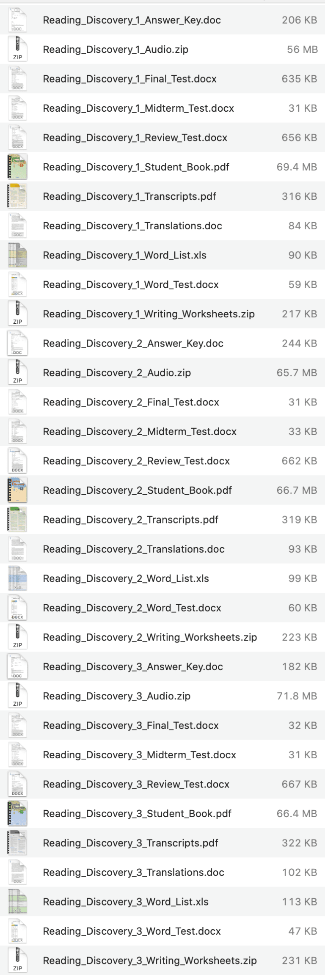Click the ZIP icon for Reading_Discovery_3_Writing_Worksheets
The width and height of the screenshot is (325, 980).
[x=17, y=960]
